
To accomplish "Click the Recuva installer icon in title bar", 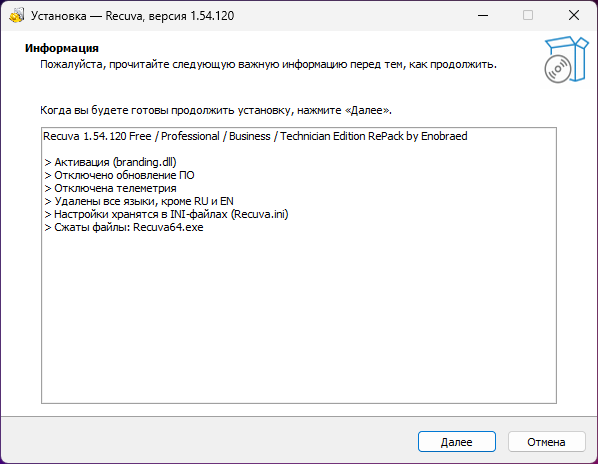I will [17, 16].
